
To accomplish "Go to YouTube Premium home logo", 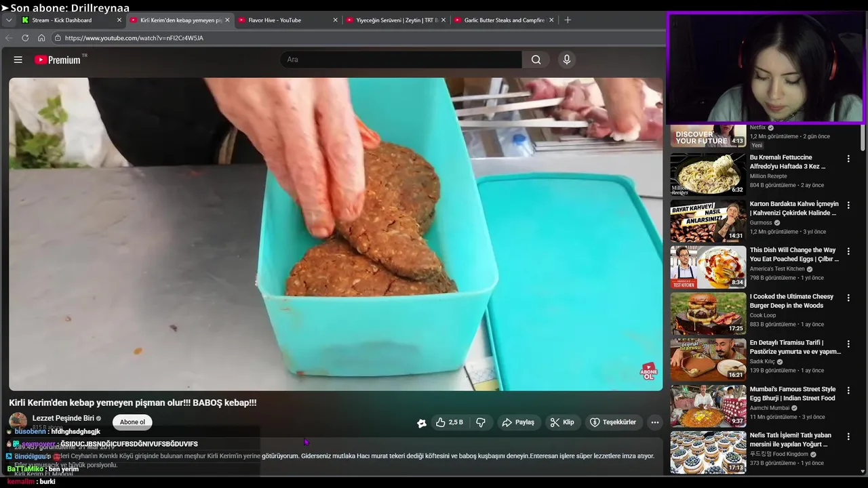I will coord(58,60).
